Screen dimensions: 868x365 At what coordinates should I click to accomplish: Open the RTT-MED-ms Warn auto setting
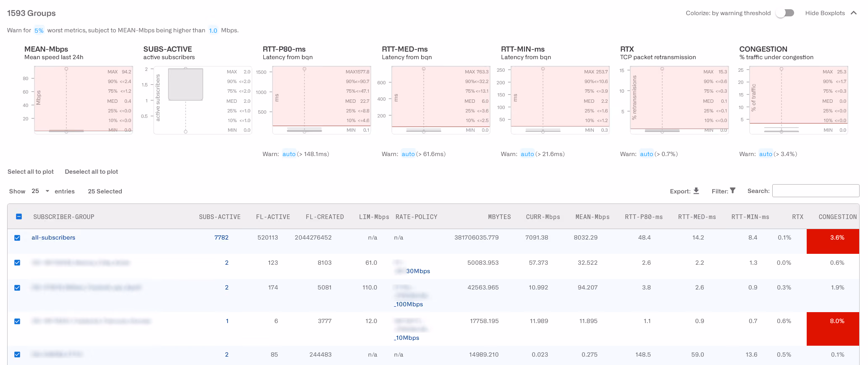pos(408,154)
